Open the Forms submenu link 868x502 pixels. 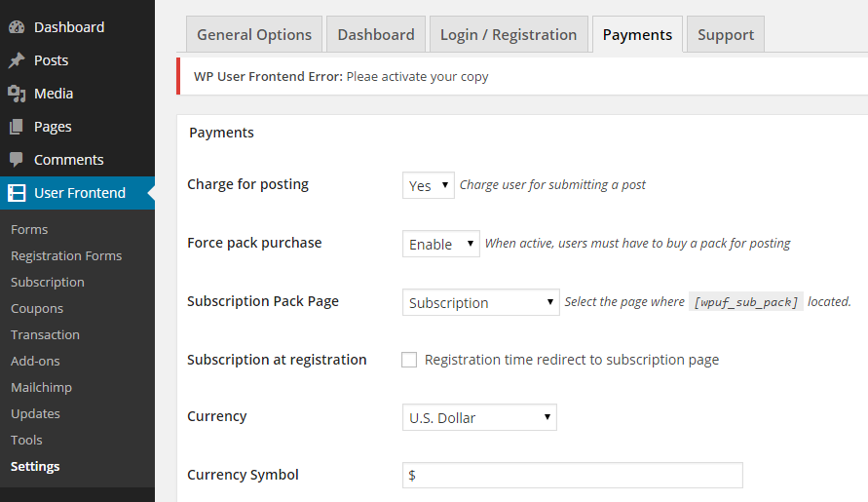pos(29,229)
